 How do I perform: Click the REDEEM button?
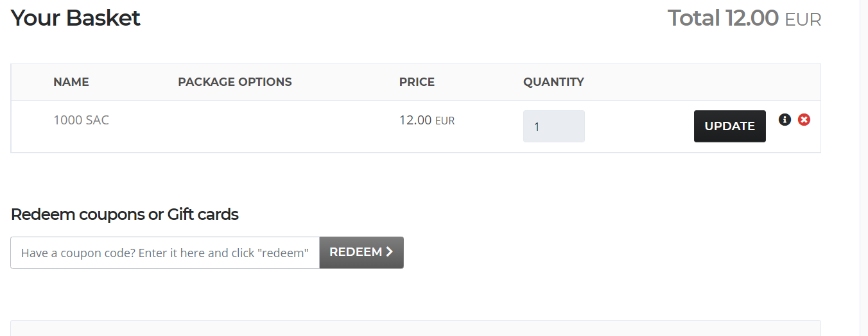coord(361,253)
